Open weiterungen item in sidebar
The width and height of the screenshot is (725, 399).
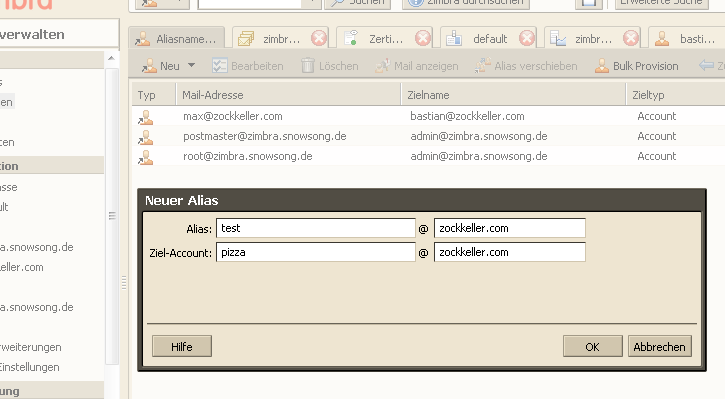tap(31, 347)
